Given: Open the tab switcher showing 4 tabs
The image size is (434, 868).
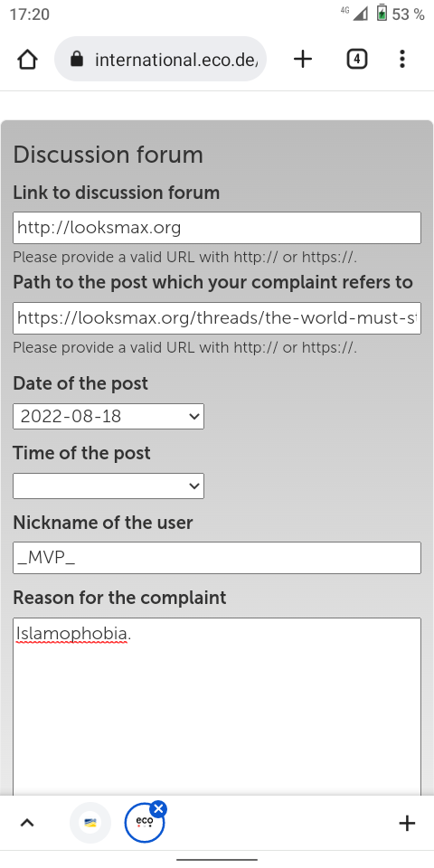Looking at the screenshot, I should (357, 59).
